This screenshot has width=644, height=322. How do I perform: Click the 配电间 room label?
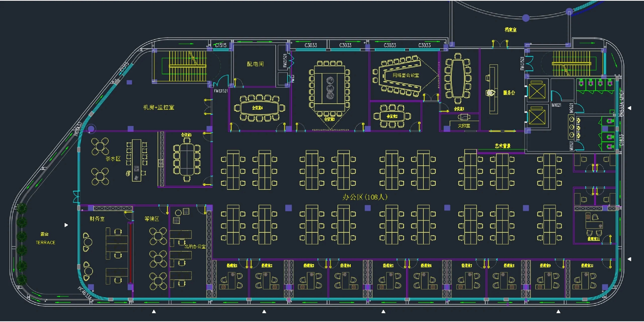click(x=255, y=64)
